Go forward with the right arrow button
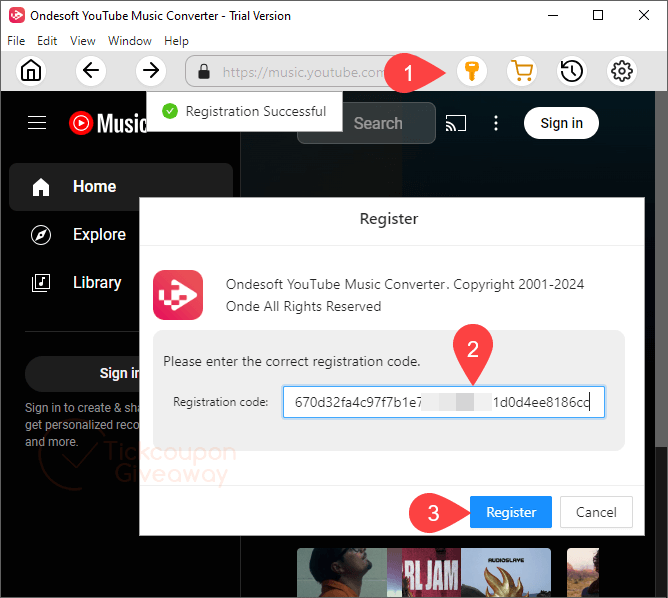Image resolution: width=668 pixels, height=598 pixels. (x=151, y=71)
